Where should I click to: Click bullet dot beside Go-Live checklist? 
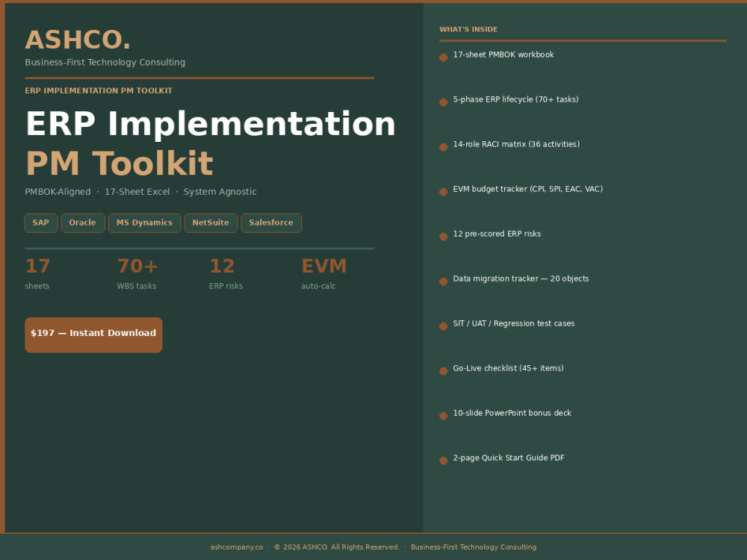(x=444, y=371)
